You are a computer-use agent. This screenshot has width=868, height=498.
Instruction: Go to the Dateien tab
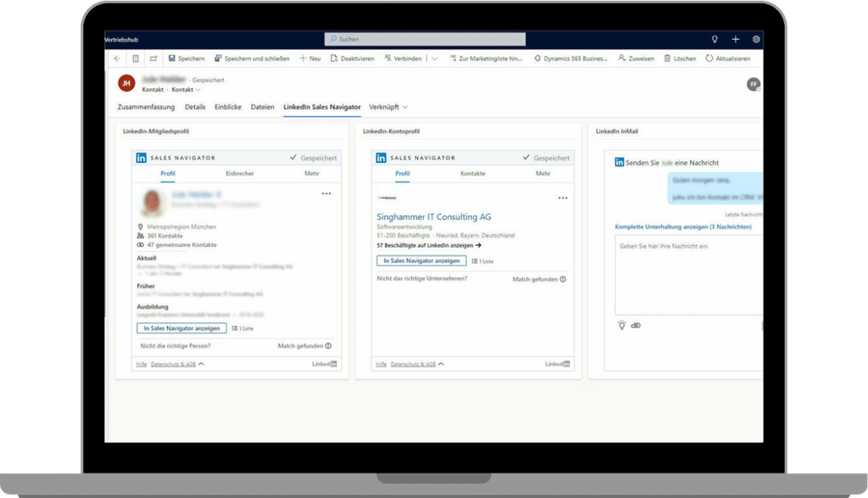coord(263,107)
